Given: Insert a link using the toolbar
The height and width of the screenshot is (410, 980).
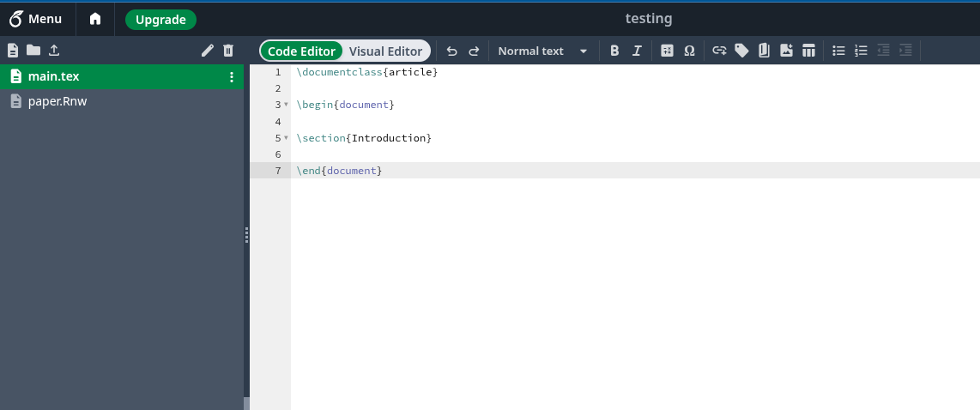Looking at the screenshot, I should point(719,51).
